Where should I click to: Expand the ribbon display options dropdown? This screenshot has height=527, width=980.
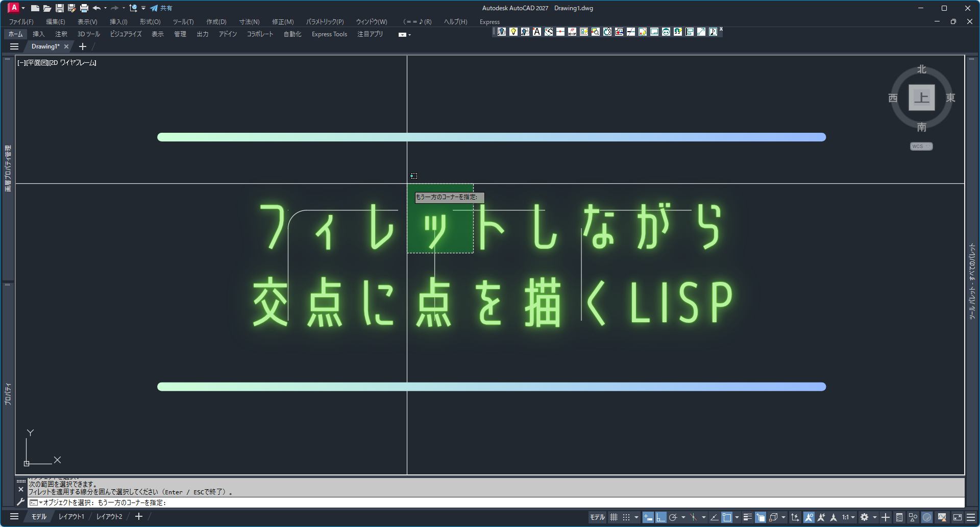pos(404,35)
